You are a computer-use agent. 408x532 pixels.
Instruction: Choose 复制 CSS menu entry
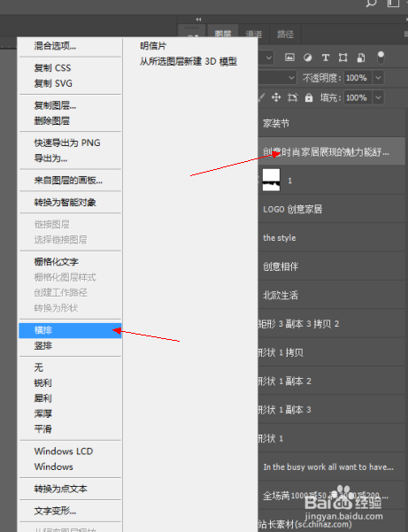70,68
